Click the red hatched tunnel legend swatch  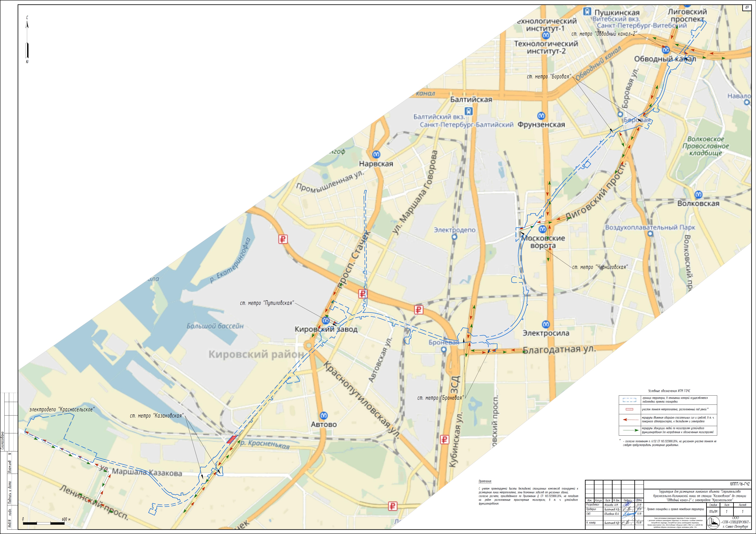point(629,409)
